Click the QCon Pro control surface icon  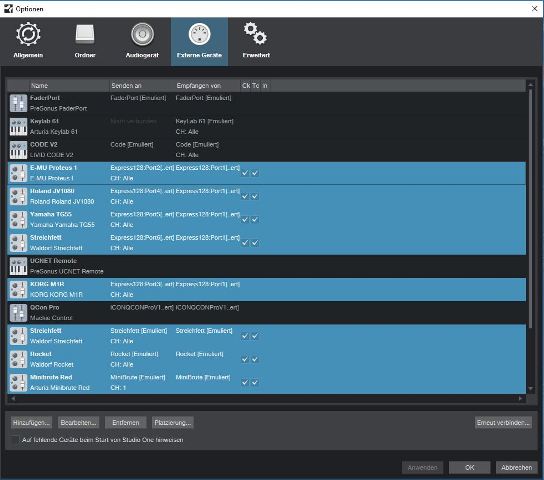click(18, 312)
